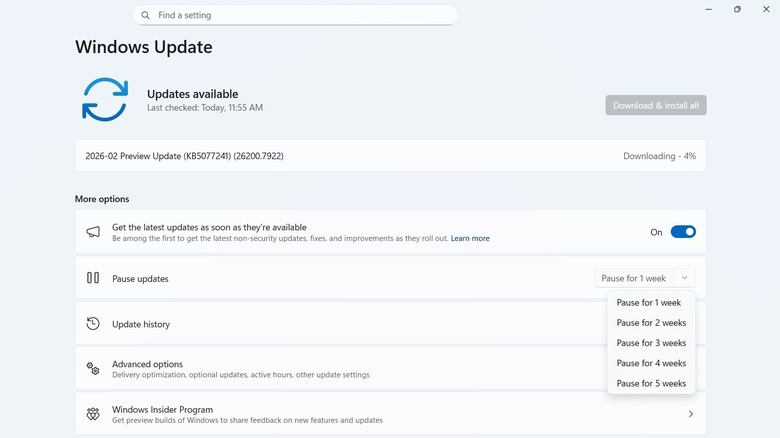780x438 pixels.
Task: Click the Downloading - 4% status text
Action: [659, 156]
